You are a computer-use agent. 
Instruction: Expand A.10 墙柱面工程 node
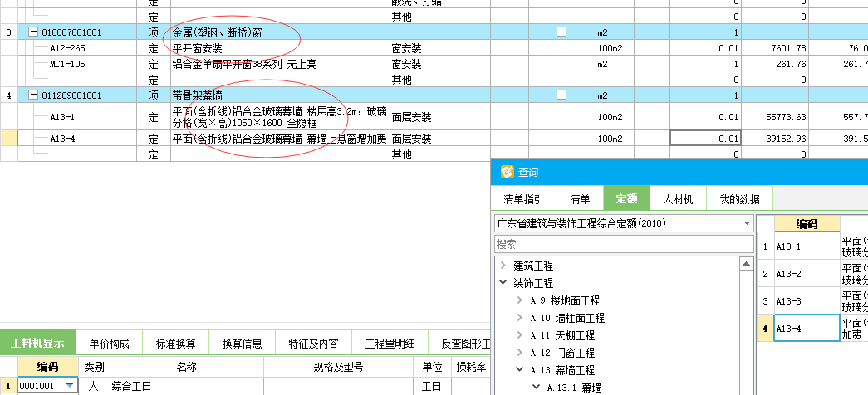519,318
